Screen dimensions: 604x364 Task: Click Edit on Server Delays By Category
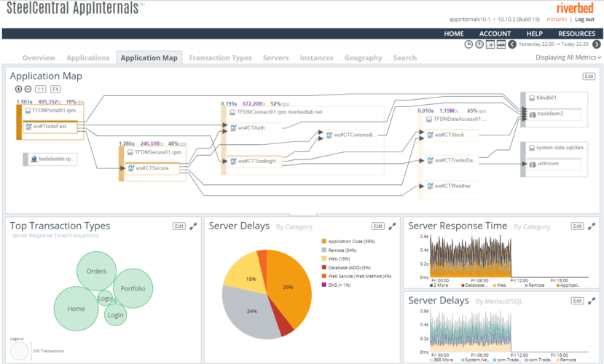pos(378,226)
